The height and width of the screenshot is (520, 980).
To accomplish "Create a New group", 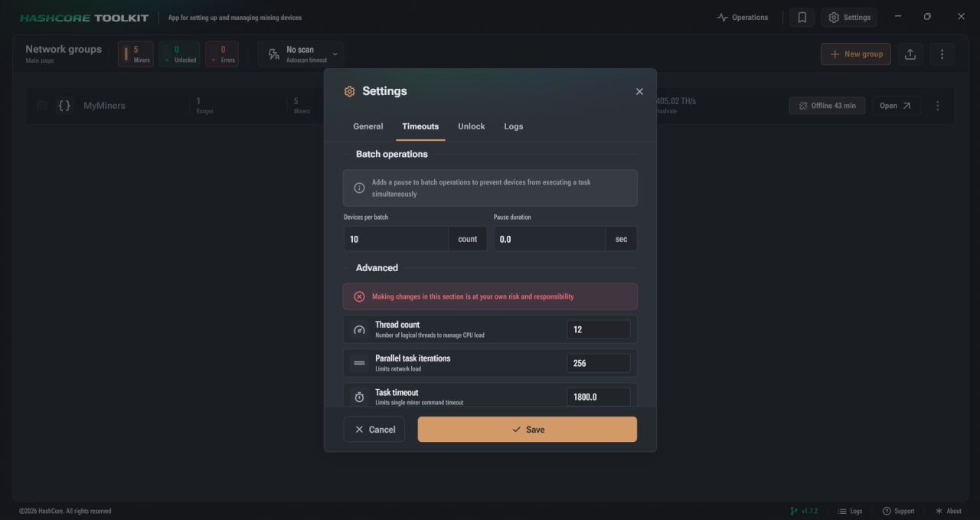I will 856,54.
